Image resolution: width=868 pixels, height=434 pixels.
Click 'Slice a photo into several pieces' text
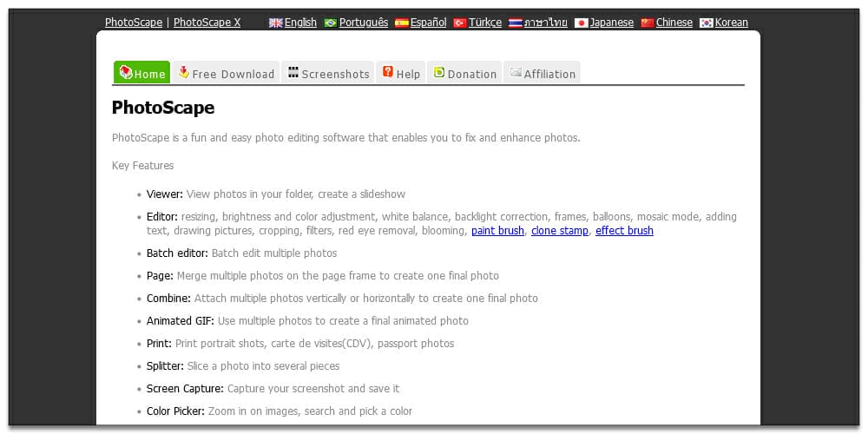[264, 366]
